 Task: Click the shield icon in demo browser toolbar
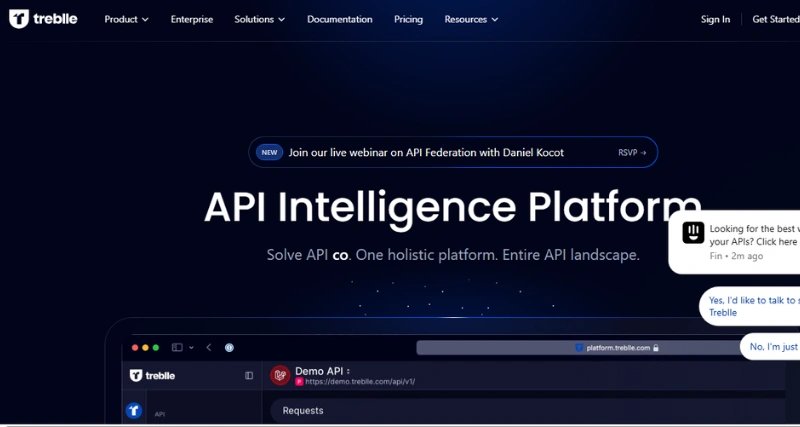[230, 347]
